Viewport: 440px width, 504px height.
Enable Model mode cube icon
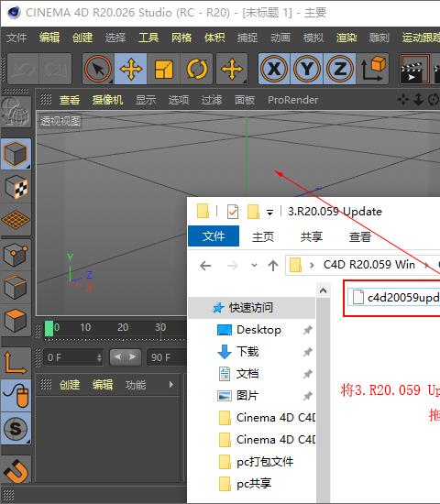pyautogui.click(x=16, y=154)
